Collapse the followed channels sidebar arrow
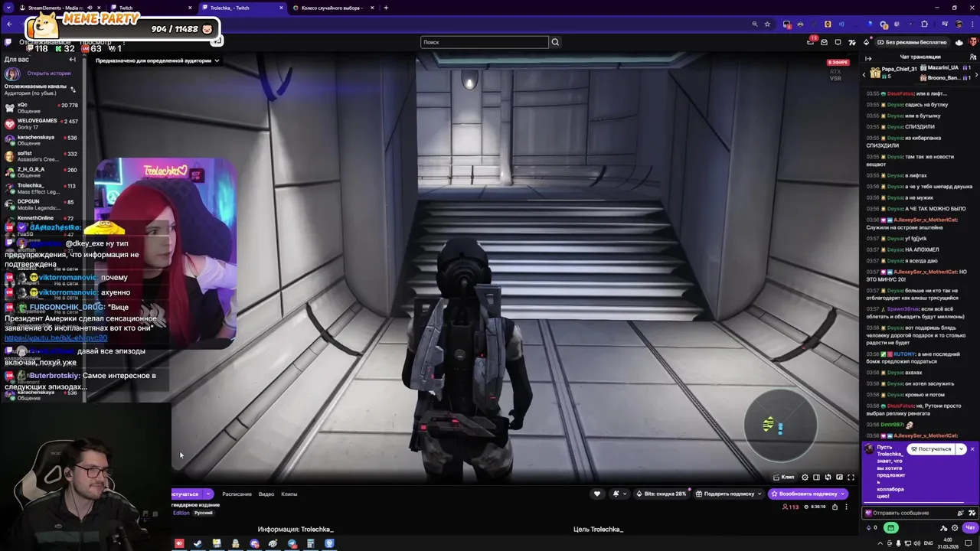The height and width of the screenshot is (551, 980). coord(73,59)
